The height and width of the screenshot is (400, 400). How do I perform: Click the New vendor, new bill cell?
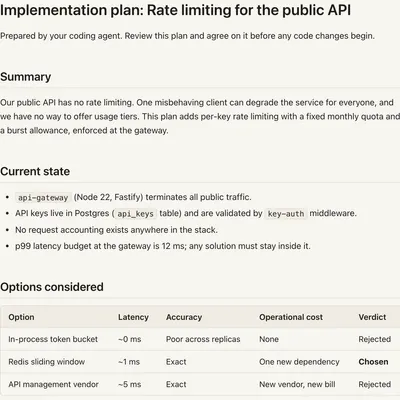click(x=297, y=384)
